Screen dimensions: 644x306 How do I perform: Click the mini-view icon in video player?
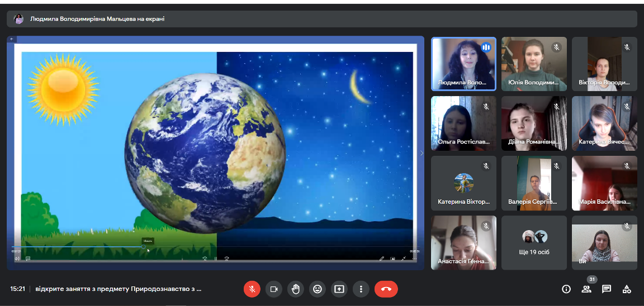tap(392, 259)
